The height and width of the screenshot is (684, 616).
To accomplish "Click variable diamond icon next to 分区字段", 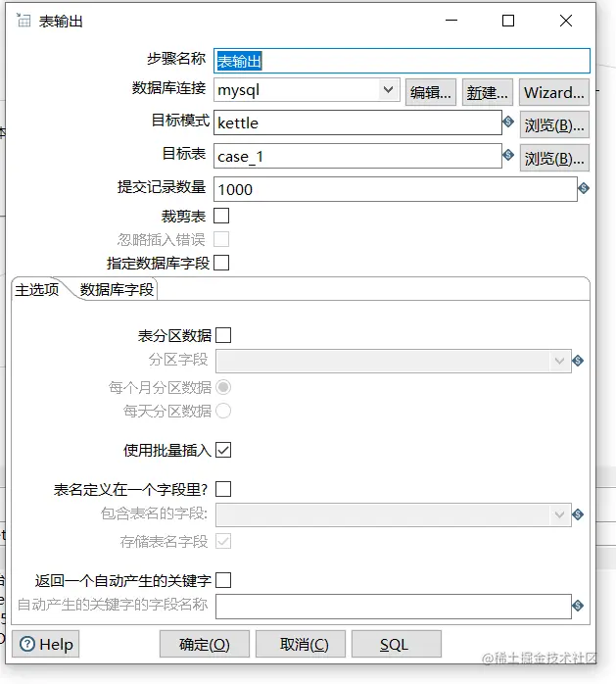I will pos(578,361).
